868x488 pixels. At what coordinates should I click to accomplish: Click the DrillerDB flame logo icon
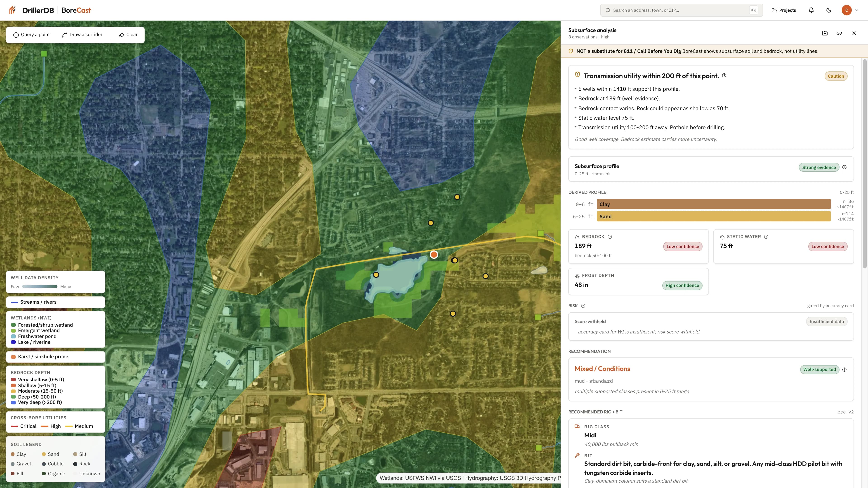[12, 10]
